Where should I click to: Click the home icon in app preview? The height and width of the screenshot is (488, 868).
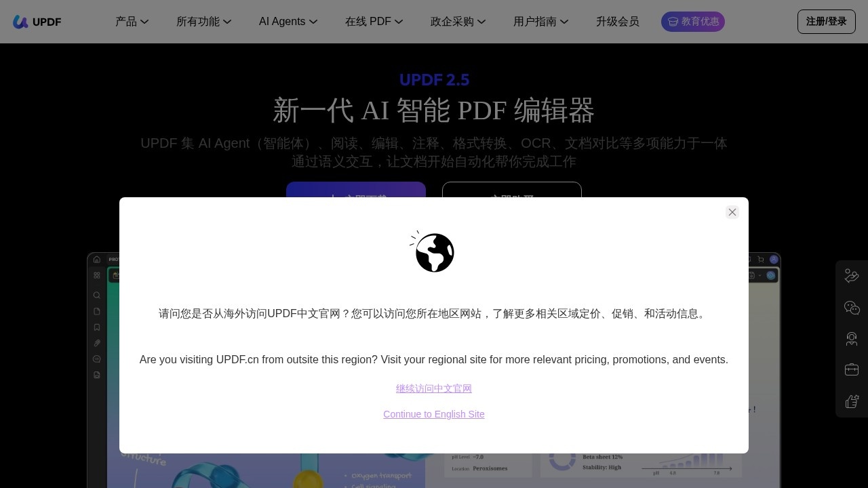click(97, 259)
